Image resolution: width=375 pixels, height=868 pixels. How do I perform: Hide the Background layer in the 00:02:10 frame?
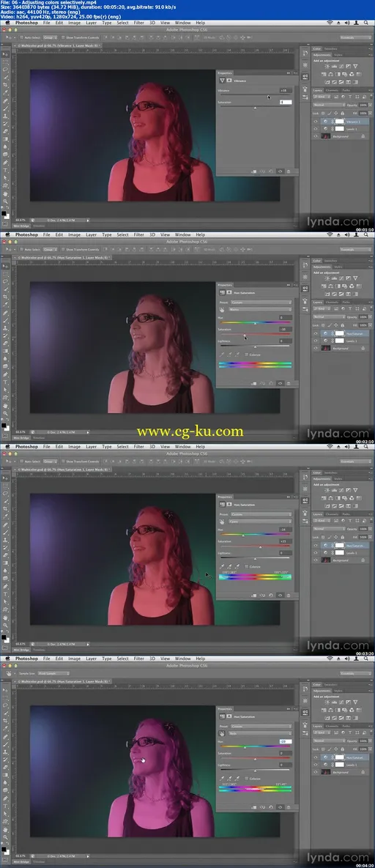tap(316, 348)
